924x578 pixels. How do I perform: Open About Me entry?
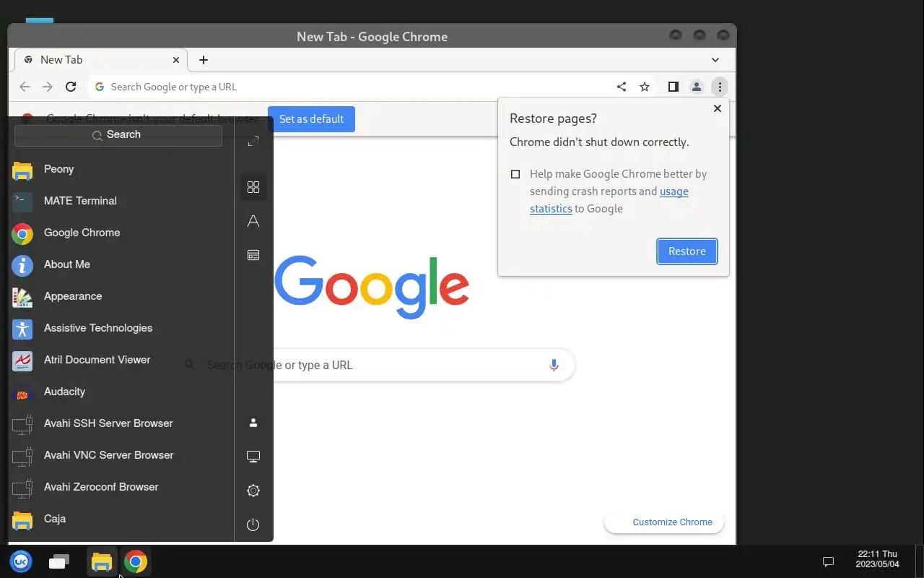[121, 264]
